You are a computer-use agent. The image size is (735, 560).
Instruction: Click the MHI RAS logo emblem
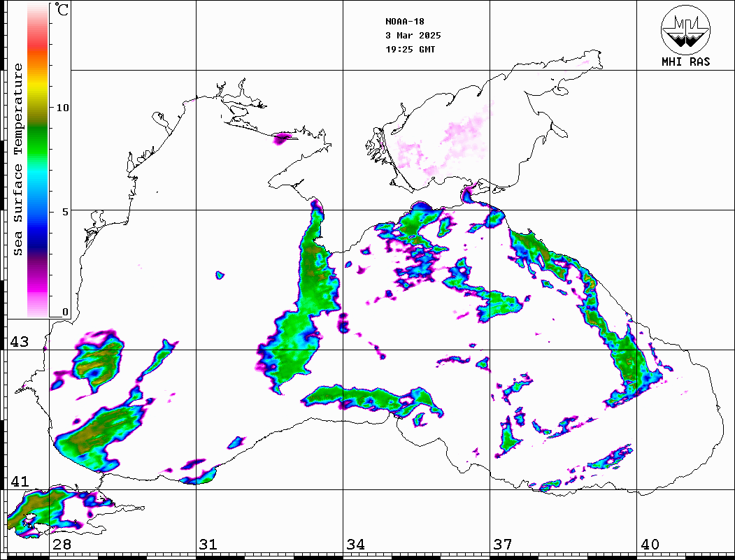pyautogui.click(x=686, y=29)
